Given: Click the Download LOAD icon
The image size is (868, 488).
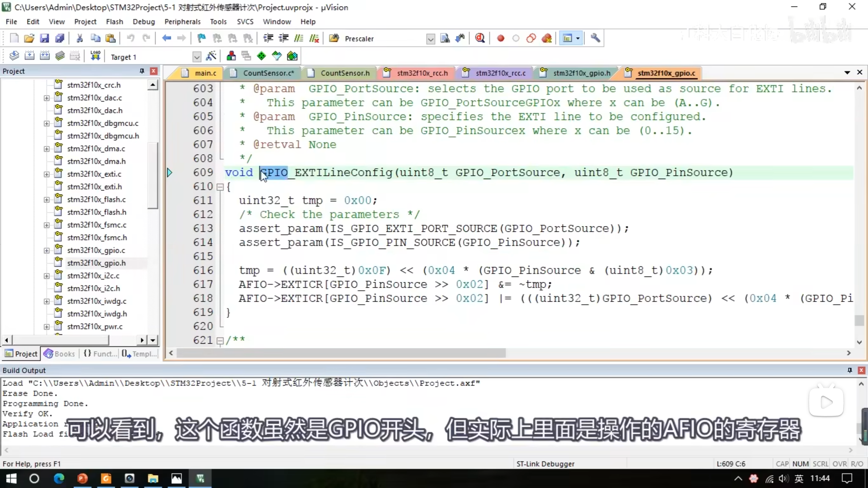Looking at the screenshot, I should pos(95,56).
